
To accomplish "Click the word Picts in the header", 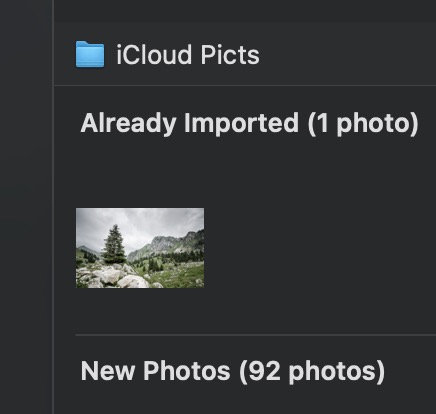I will tap(230, 55).
